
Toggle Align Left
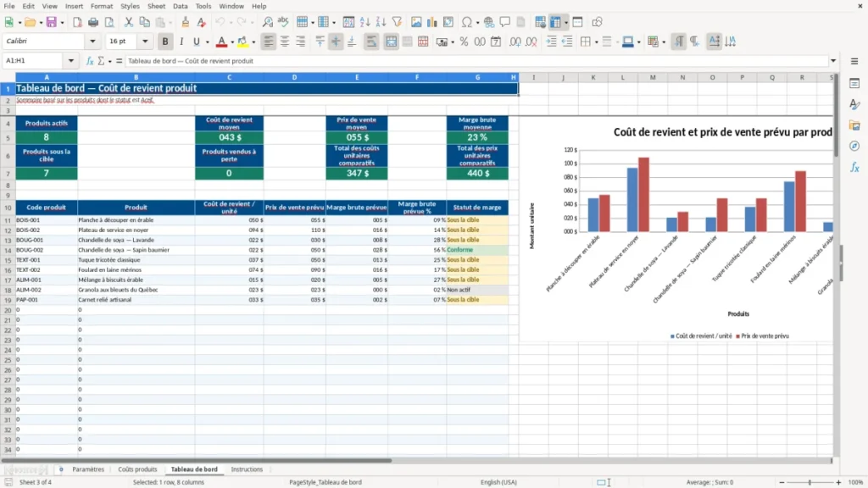point(269,42)
